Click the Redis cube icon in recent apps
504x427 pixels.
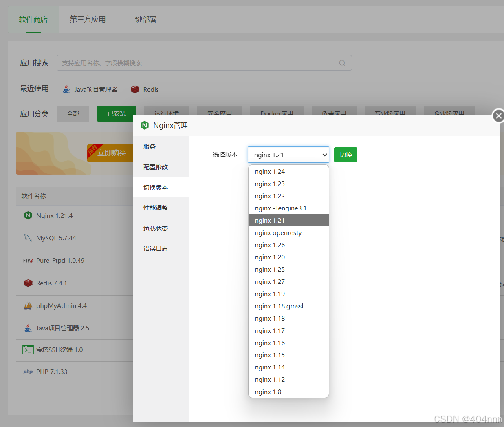coord(135,89)
